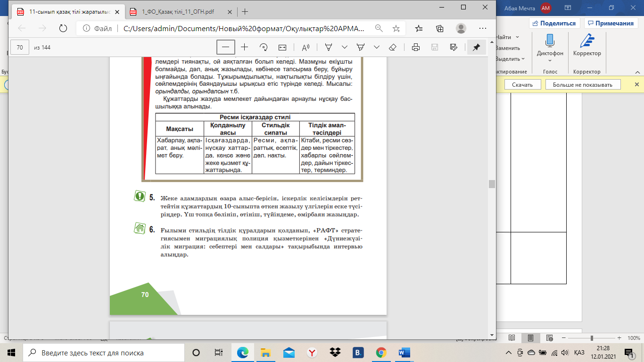Open a new Edge tab
This screenshot has height=362, width=644.
pos(245,12)
